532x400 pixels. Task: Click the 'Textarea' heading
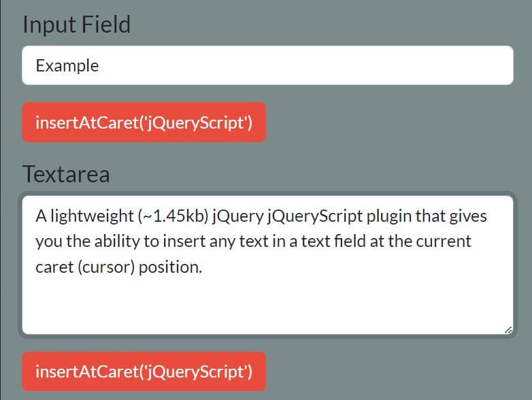(66, 174)
